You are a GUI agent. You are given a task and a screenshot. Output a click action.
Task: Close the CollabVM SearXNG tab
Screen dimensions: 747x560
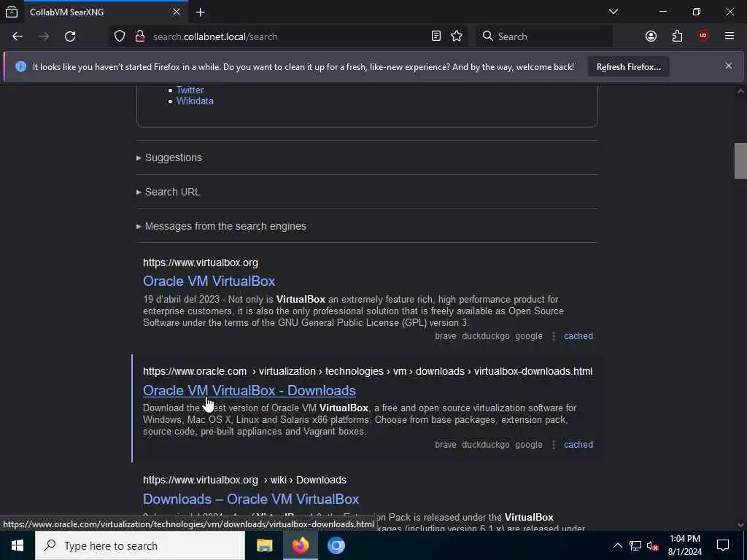177,12
